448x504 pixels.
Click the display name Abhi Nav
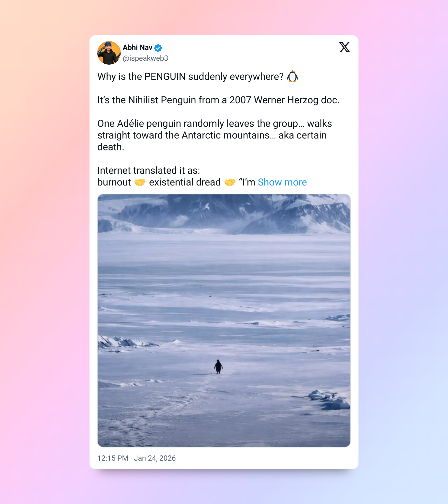point(137,47)
